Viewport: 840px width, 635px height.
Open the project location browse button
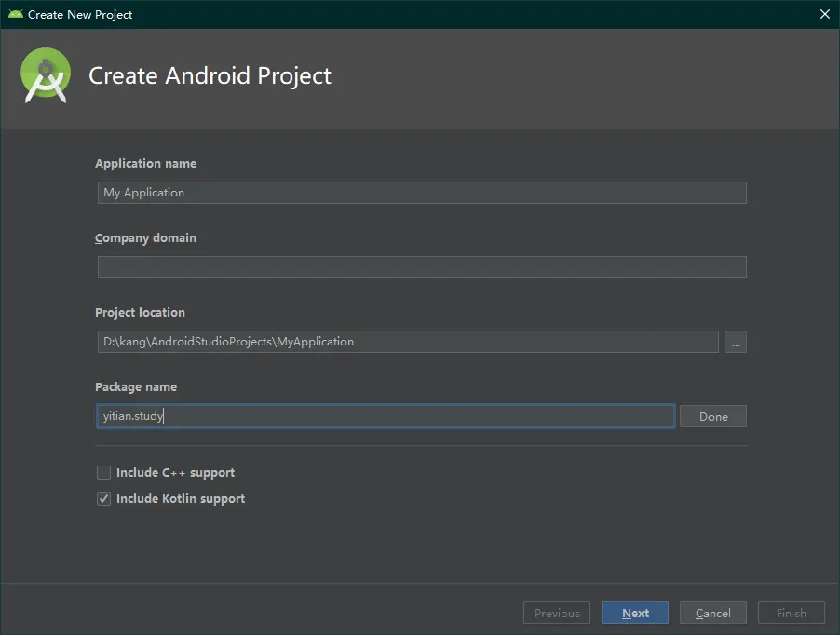(735, 342)
